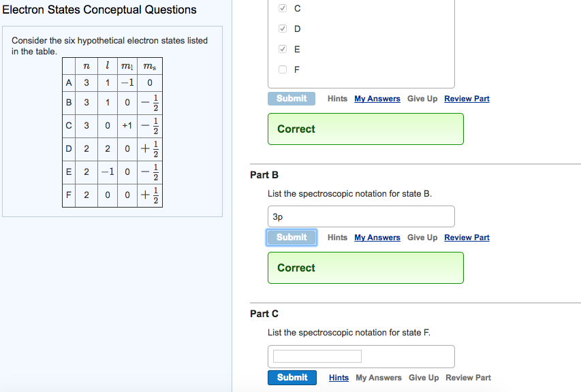581x392 pixels.
Task: Click Give Up for Part C
Action: tap(424, 377)
